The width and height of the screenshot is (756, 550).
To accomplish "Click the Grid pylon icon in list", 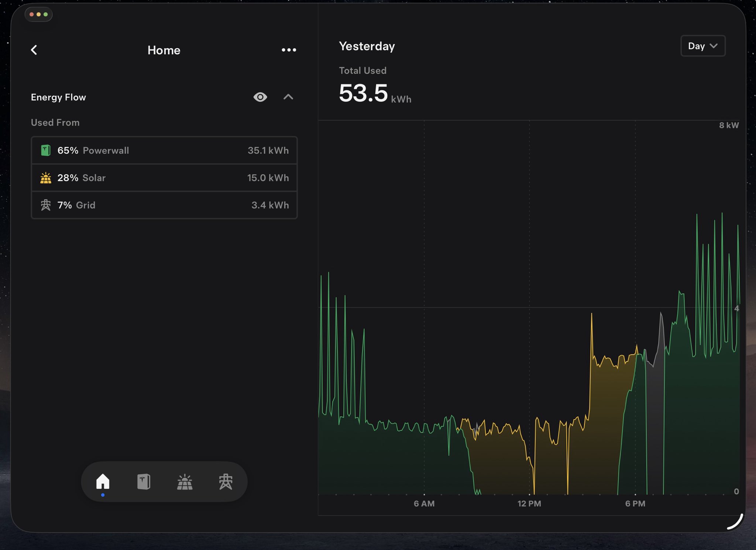I will 45,205.
